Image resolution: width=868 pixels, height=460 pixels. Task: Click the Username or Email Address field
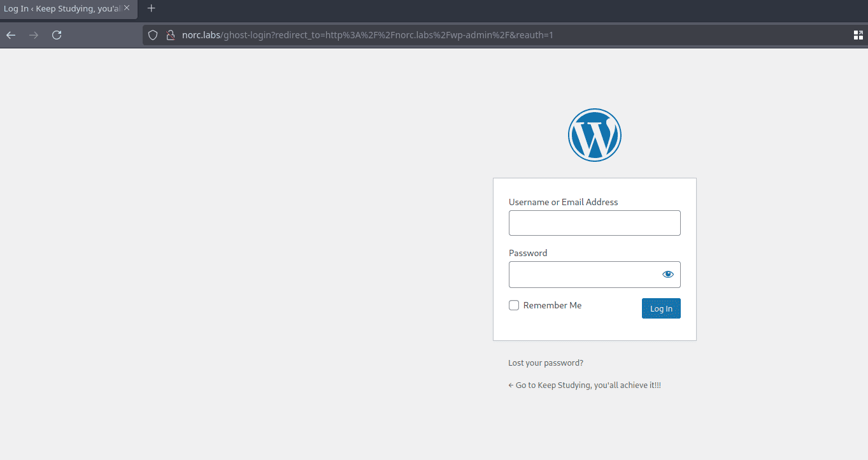tap(594, 223)
